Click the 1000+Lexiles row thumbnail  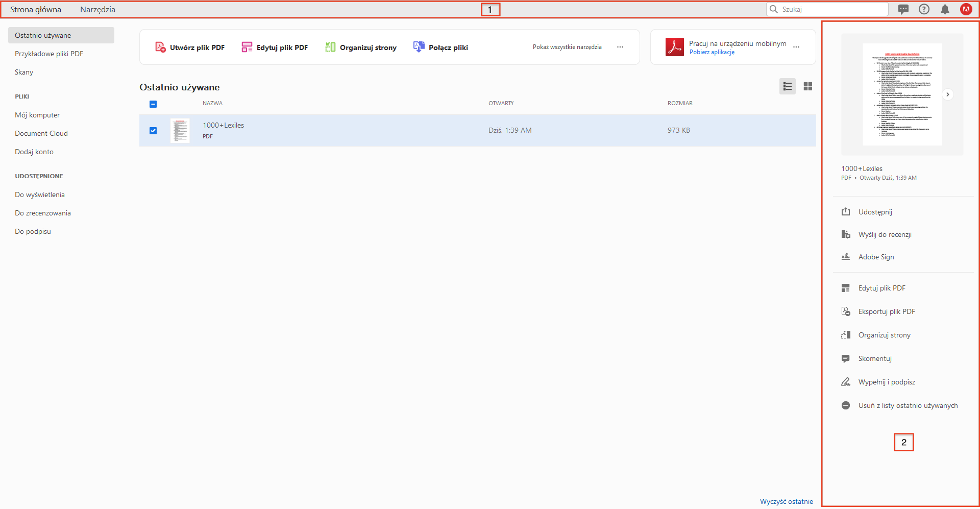(x=180, y=131)
